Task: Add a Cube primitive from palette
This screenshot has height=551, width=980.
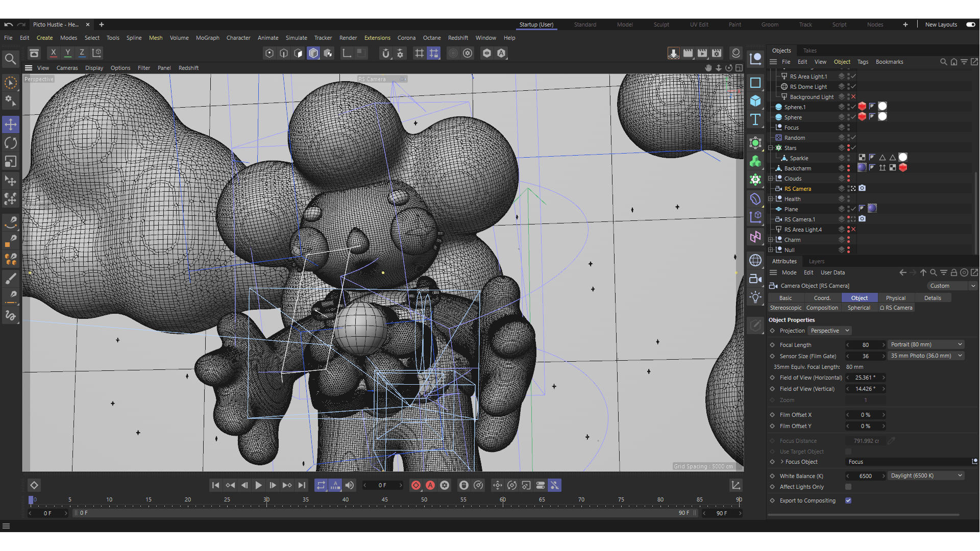Action: tap(755, 101)
